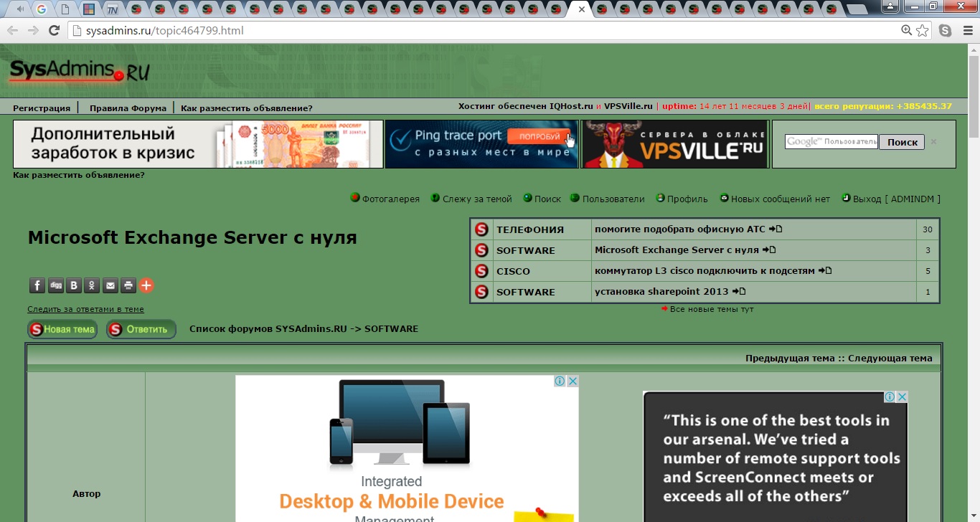Click the Ping trace port banner
The width and height of the screenshot is (980, 522).
(x=481, y=144)
